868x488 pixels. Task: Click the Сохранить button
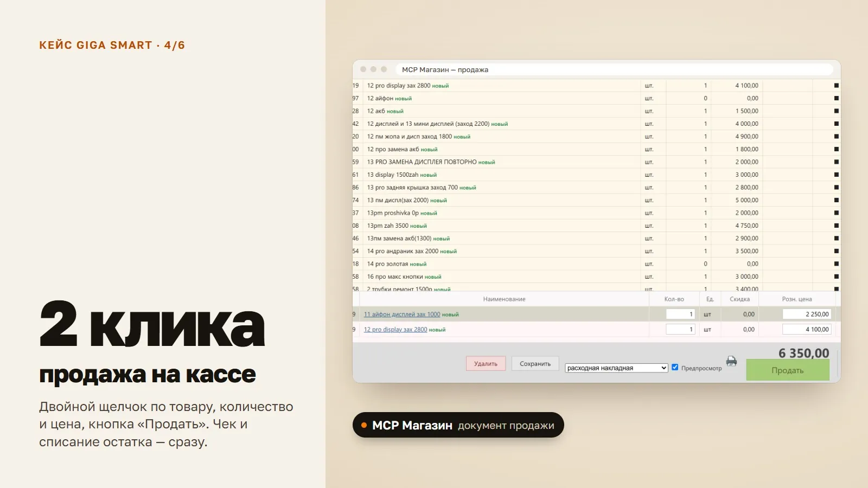[535, 364]
